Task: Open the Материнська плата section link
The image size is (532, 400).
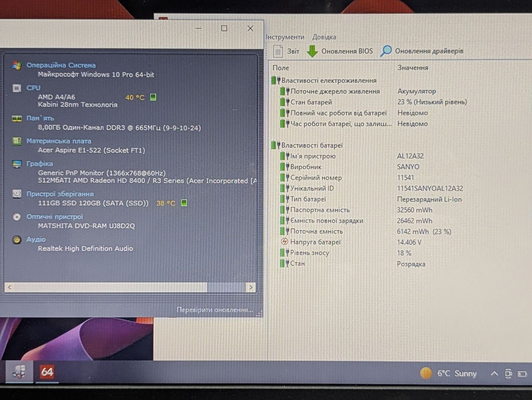Action: coord(59,141)
